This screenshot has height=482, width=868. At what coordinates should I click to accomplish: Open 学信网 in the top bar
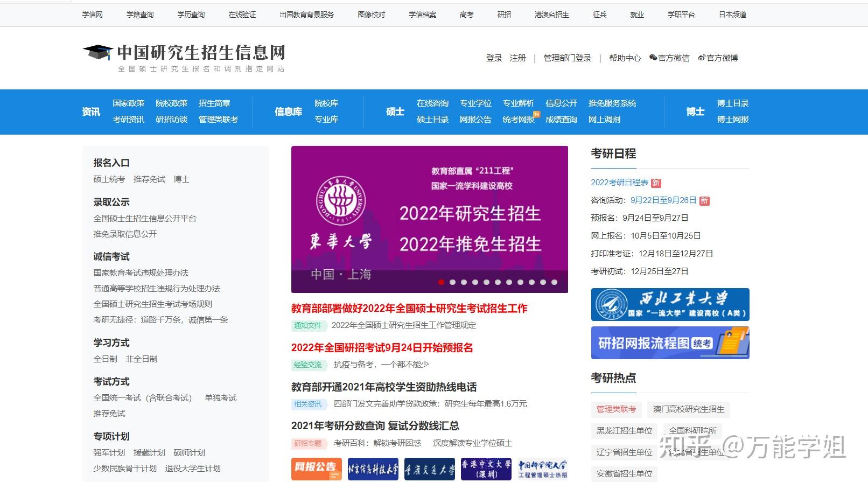pyautogui.click(x=93, y=15)
